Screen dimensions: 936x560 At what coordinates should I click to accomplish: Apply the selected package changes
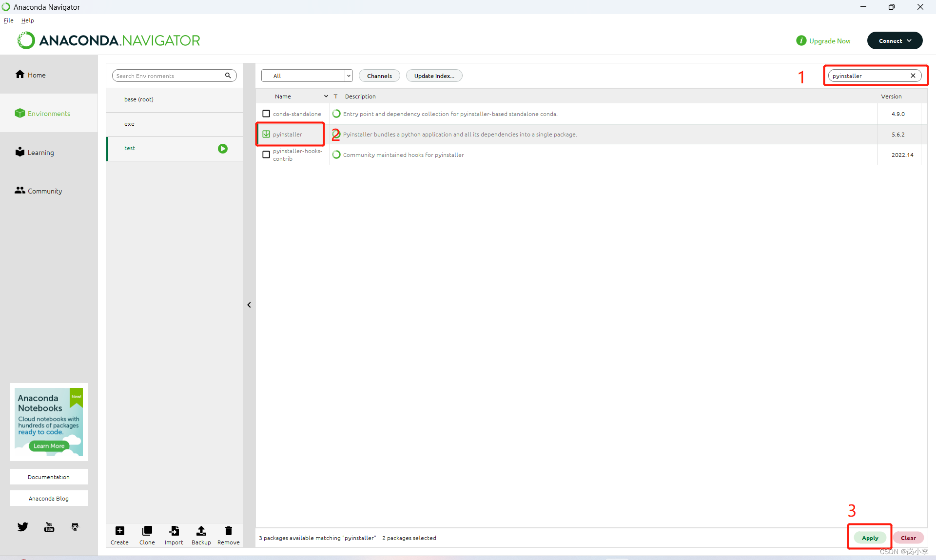point(870,538)
